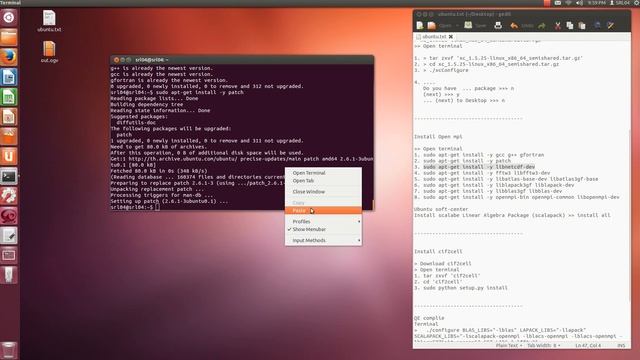Open the SRL04 user menu
Image resolution: width=640 pixels, height=360 pixels.
tap(620, 3)
